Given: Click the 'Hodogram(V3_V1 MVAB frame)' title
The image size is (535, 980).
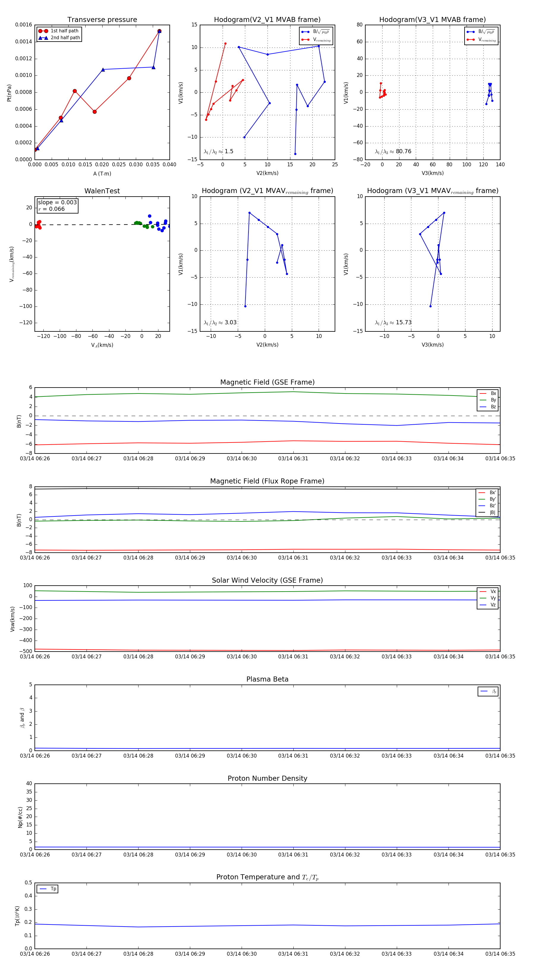Looking at the screenshot, I should click(x=432, y=20).
